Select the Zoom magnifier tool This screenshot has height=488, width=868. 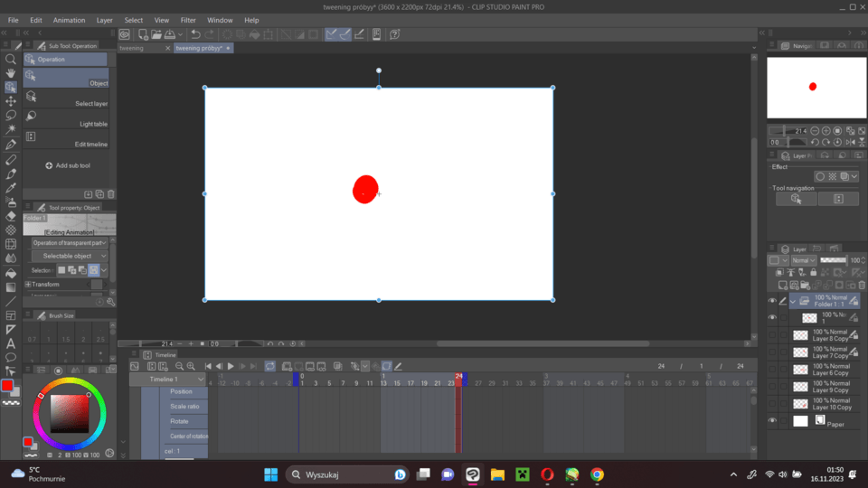pyautogui.click(x=11, y=59)
